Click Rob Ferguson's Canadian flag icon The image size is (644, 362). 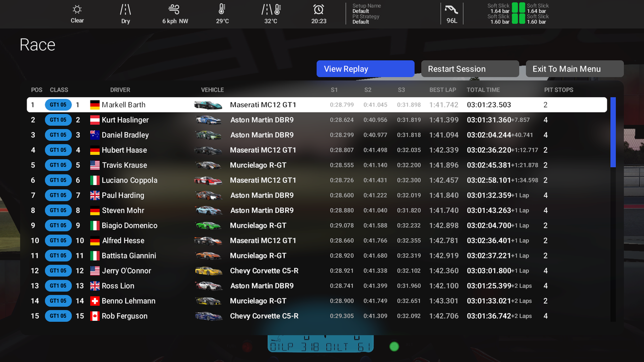(x=95, y=316)
